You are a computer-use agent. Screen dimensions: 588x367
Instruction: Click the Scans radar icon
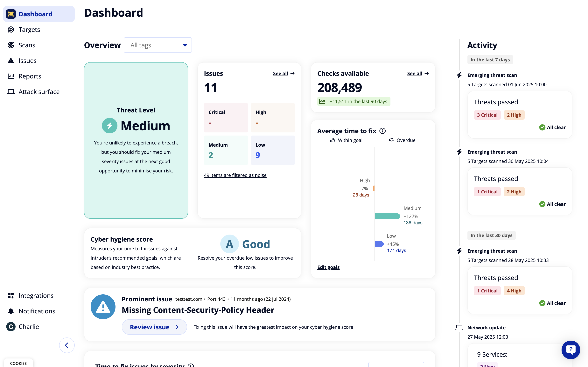point(11,45)
